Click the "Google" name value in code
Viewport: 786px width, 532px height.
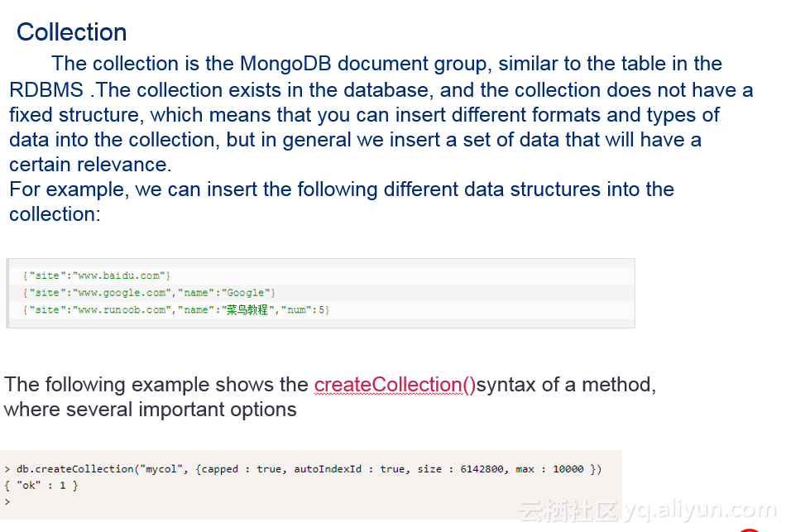click(x=246, y=293)
